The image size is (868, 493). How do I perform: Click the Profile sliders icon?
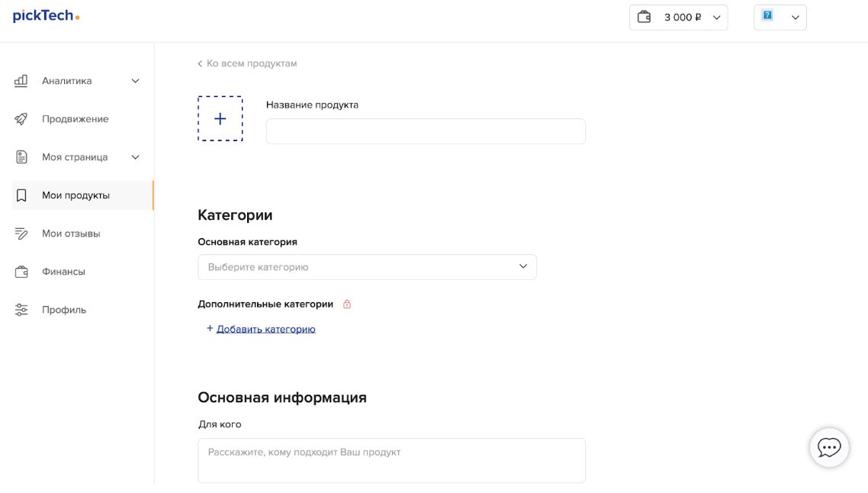(21, 310)
